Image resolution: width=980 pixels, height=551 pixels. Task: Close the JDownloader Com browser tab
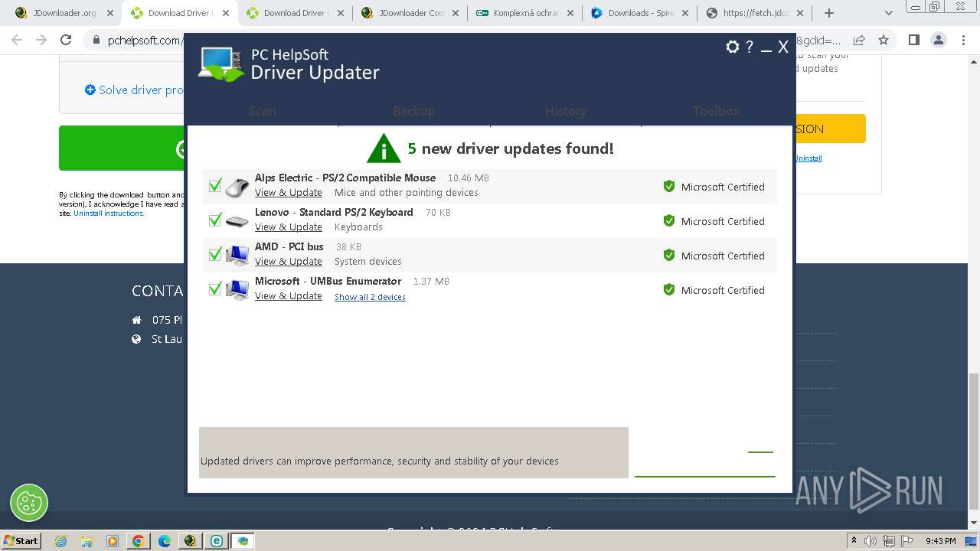pyautogui.click(x=456, y=13)
